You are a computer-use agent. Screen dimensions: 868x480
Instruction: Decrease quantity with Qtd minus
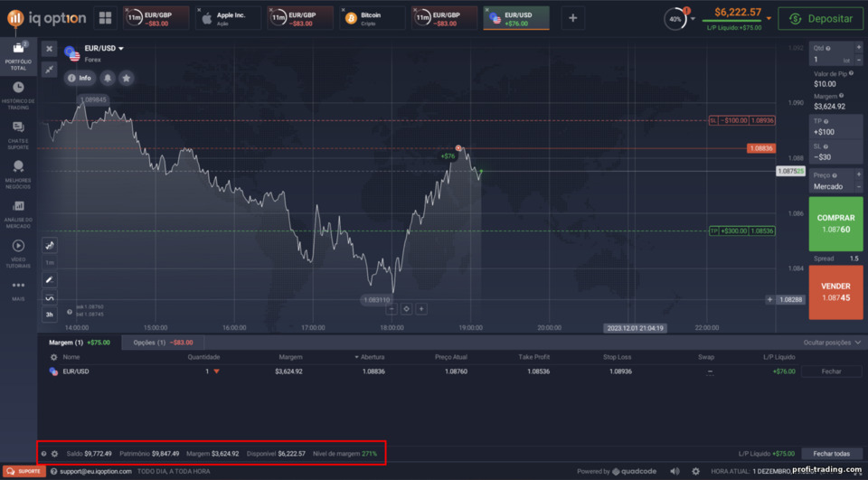[x=859, y=60]
